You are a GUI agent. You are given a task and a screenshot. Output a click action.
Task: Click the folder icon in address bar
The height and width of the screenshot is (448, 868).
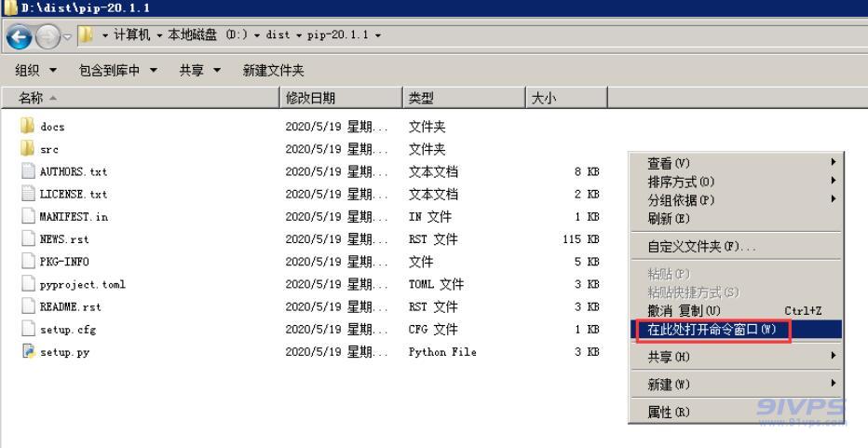[x=86, y=34]
